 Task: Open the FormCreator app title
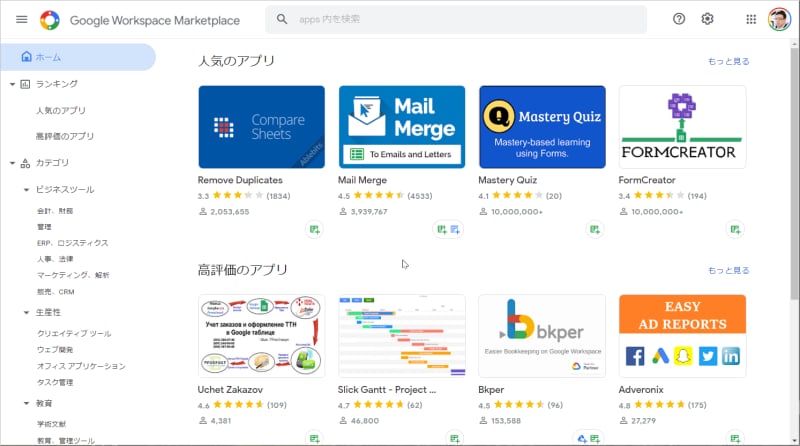click(x=647, y=180)
